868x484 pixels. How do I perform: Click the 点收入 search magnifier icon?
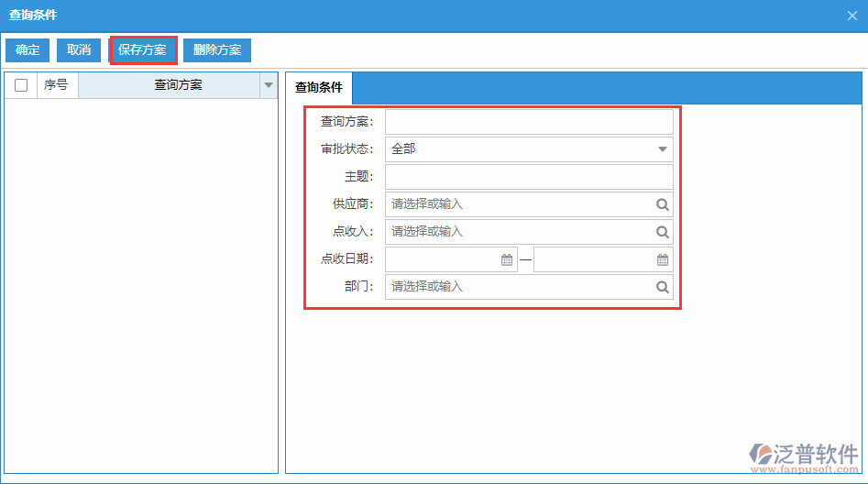tap(662, 232)
